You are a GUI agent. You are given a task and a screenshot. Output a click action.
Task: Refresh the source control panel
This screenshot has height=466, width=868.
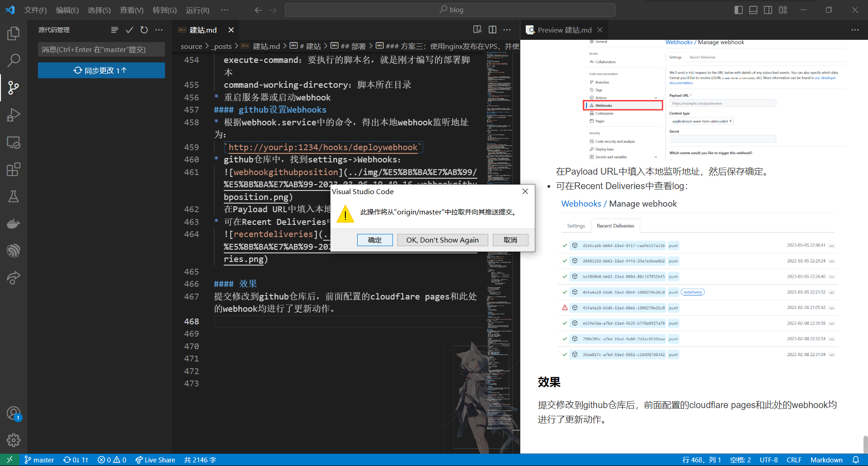(144, 30)
